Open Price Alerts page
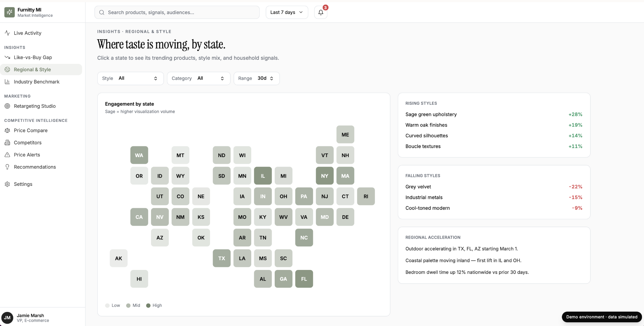The width and height of the screenshot is (644, 326). pos(41,155)
